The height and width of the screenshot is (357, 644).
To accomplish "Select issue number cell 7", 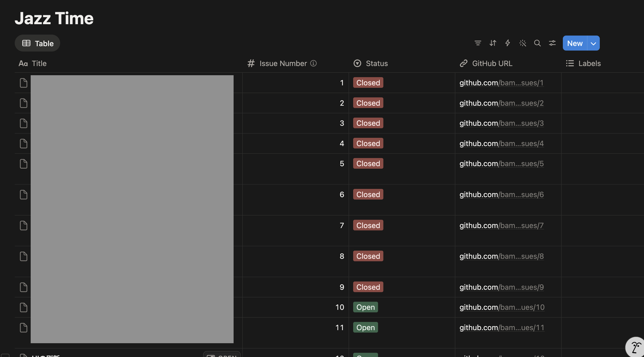I will point(295,231).
